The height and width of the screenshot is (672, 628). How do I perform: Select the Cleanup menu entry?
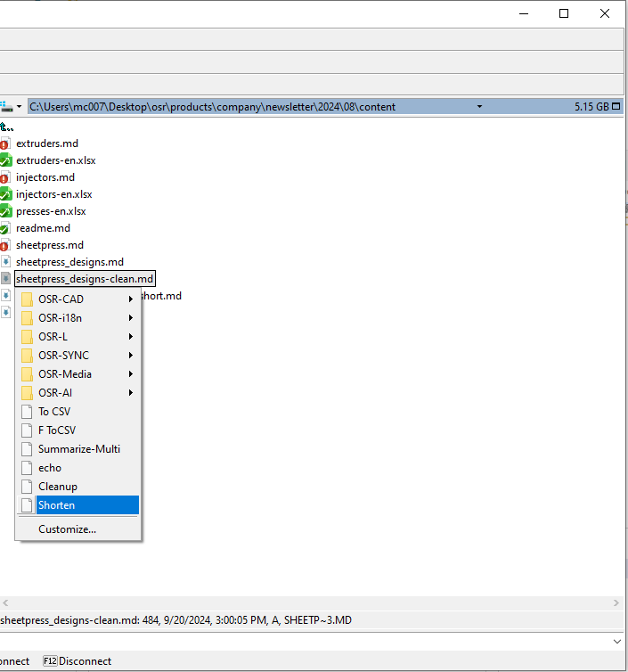58,487
